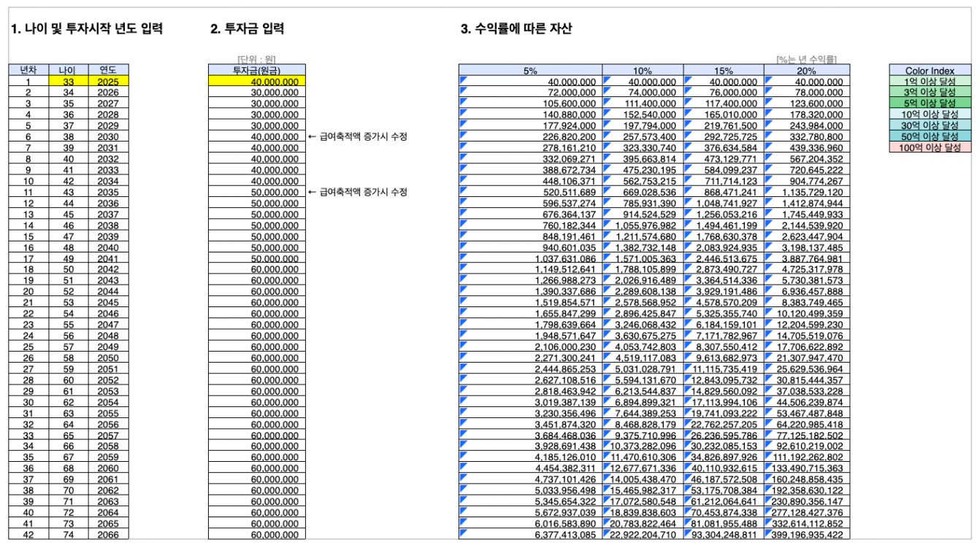Select the final 10% value 22,922,204,710
980x545 pixels.
tap(642, 534)
